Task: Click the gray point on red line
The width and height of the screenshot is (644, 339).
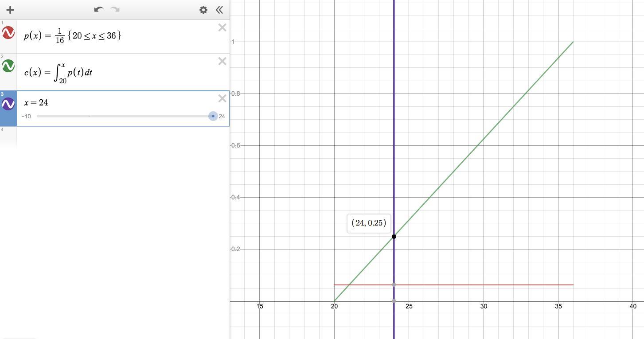Action: (394, 284)
